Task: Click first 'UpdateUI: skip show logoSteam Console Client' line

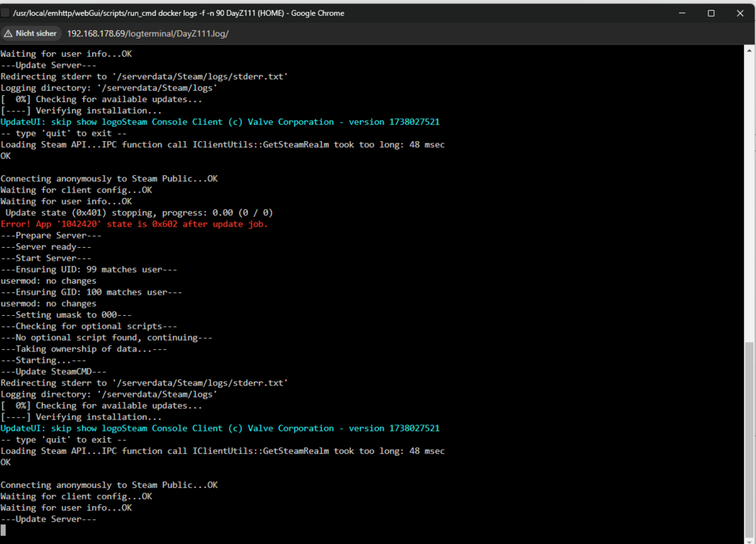Action: 220,122
